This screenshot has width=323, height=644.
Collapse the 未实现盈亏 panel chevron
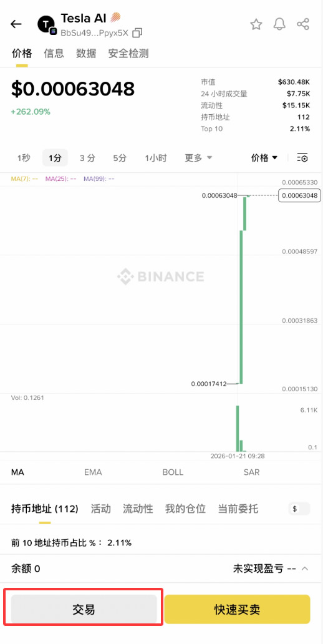coord(305,569)
